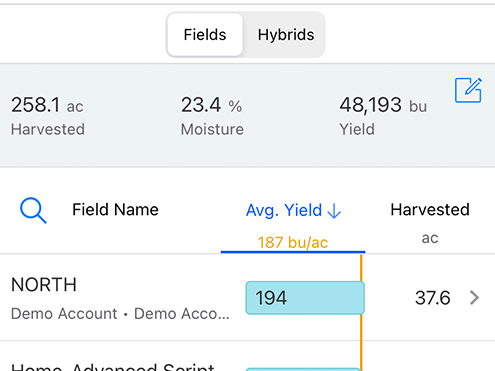The width and height of the screenshot is (495, 371).
Task: Click the ac unit under Harvested
Action: click(x=430, y=238)
